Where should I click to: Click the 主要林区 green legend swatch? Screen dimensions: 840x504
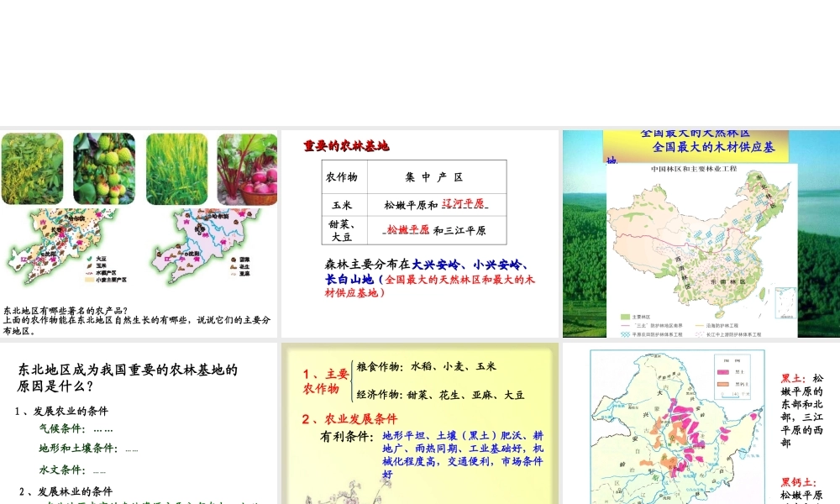click(x=625, y=317)
